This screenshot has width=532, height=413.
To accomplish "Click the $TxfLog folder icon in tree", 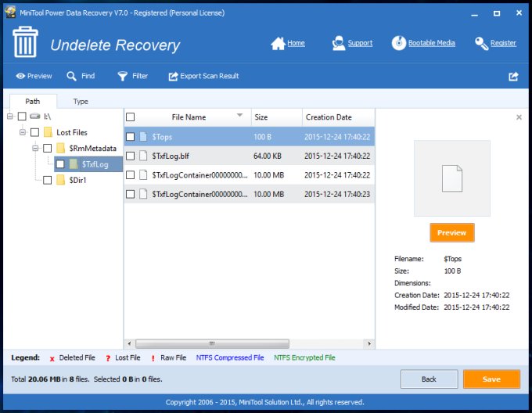I will 74,164.
